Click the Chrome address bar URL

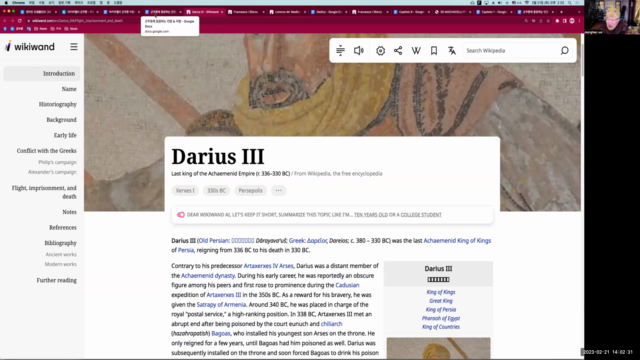78,21
